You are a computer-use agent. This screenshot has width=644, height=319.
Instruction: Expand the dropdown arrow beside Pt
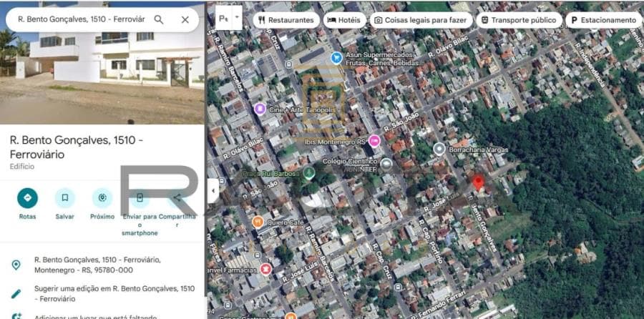237,18
